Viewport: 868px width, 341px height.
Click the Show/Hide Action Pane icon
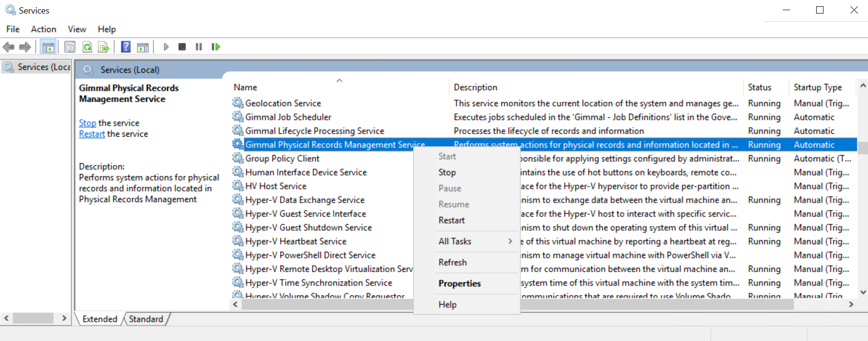coord(143,47)
